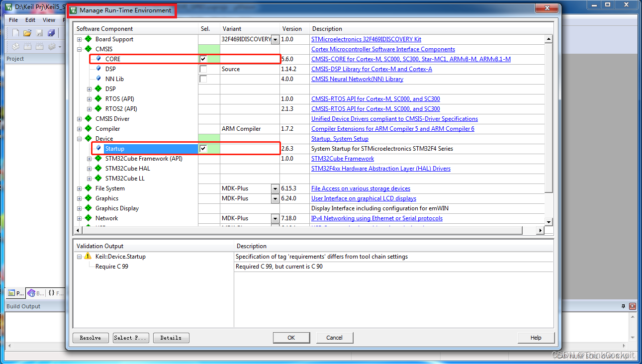Uncheck the CMSIS CORE component checkbox

(x=203, y=59)
